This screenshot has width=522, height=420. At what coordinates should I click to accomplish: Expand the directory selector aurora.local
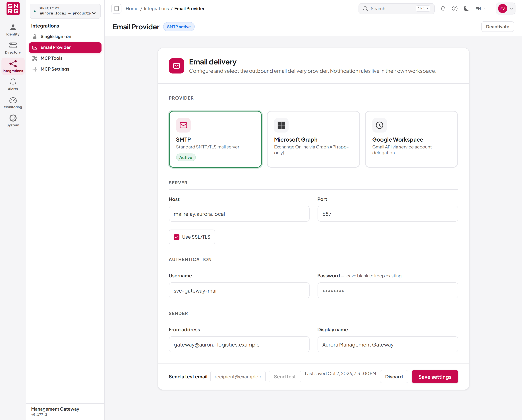(65, 11)
